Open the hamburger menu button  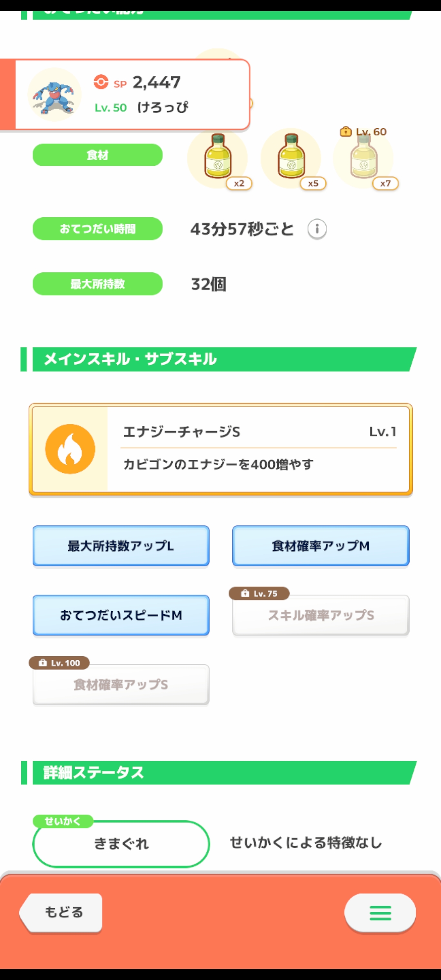tap(380, 913)
